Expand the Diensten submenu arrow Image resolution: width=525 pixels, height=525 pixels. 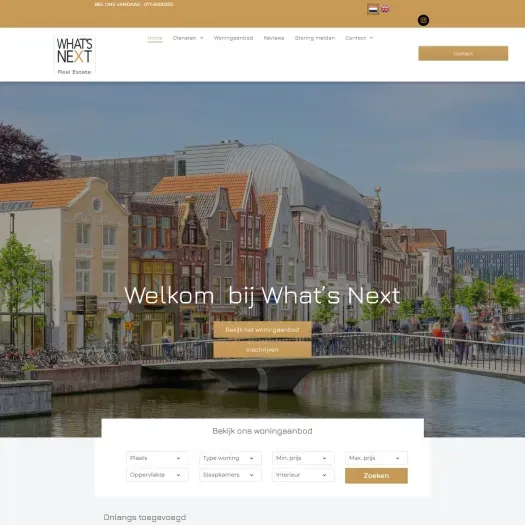[202, 38]
